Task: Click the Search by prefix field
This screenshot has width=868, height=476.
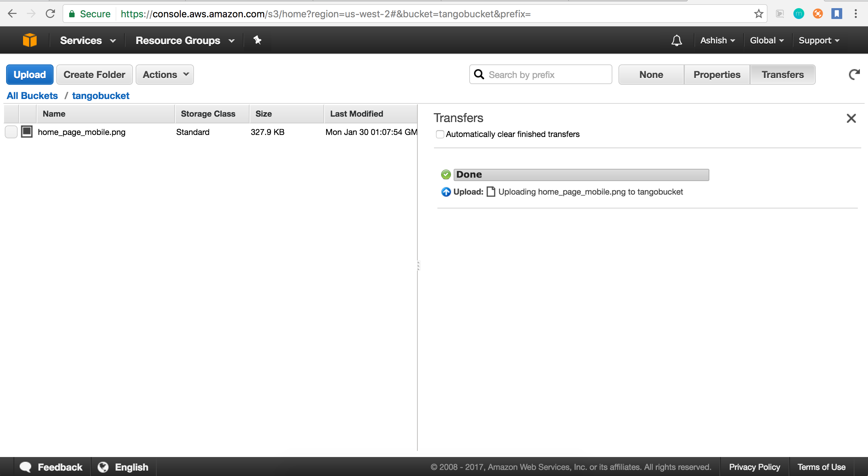Action: tap(541, 75)
